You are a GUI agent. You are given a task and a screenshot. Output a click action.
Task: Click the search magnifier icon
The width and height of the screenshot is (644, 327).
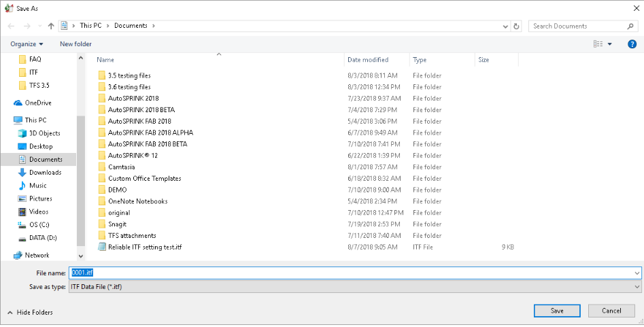[630, 26]
